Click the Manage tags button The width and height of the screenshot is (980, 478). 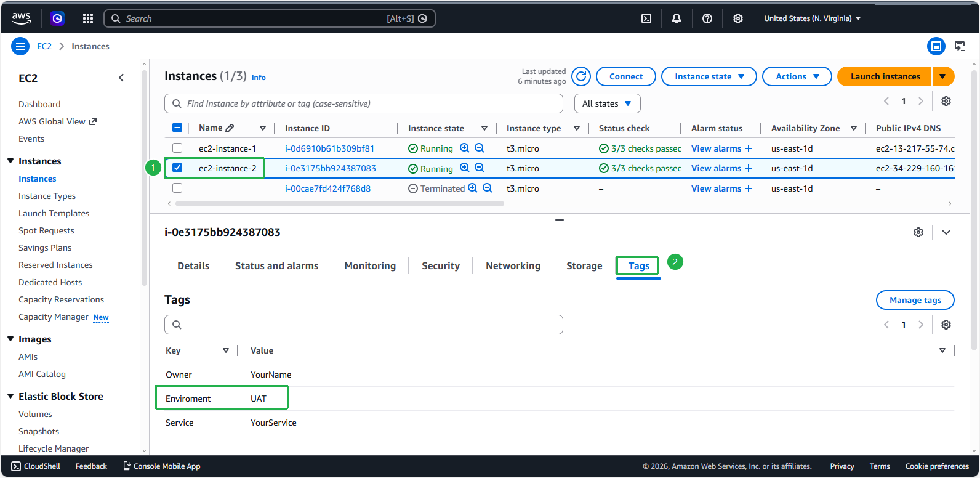[x=915, y=300]
